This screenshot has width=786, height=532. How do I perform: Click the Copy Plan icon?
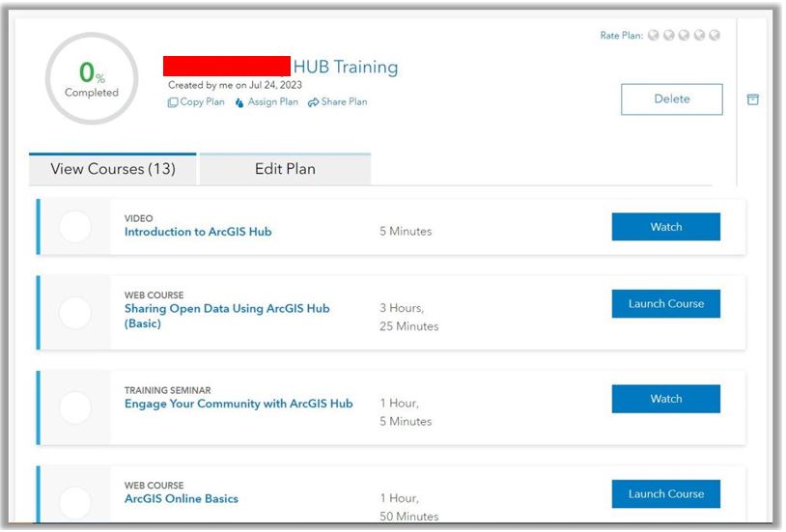[x=173, y=102]
